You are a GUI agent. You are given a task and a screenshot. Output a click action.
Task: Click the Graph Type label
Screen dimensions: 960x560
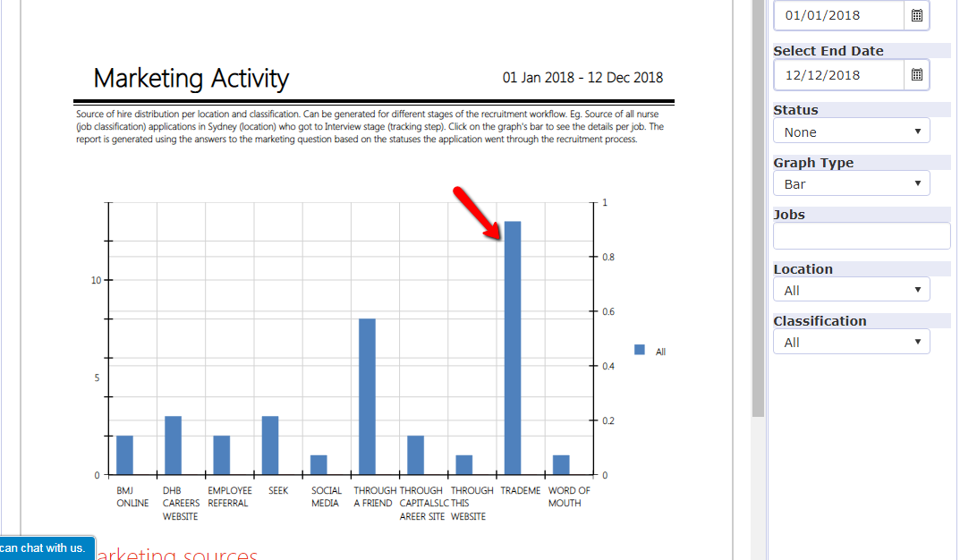pos(813,163)
